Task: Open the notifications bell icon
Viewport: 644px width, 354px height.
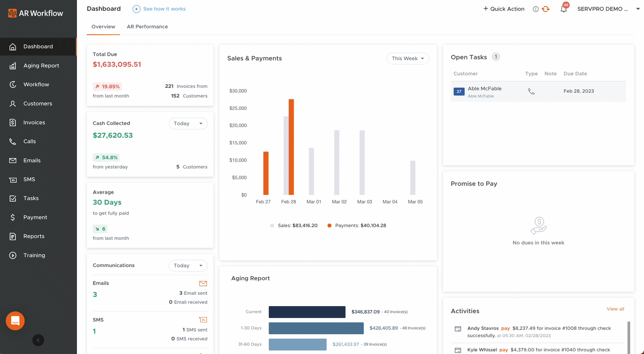Action: (564, 9)
